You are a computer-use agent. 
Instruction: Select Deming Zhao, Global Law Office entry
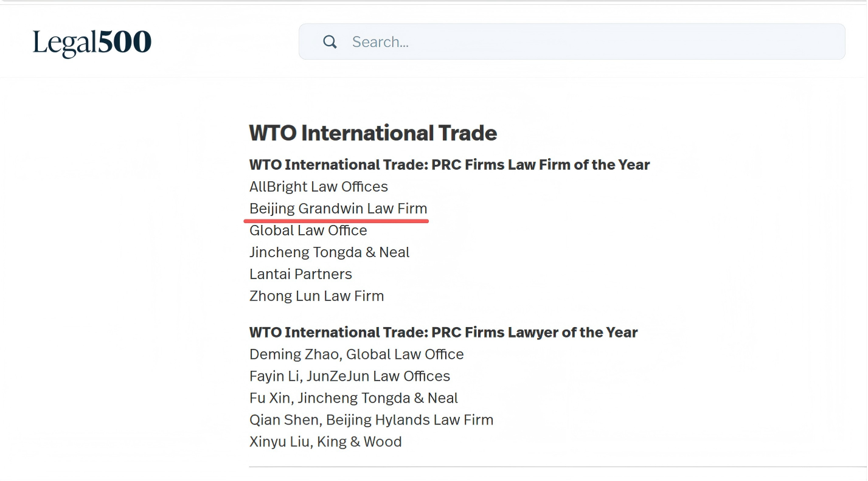[x=356, y=355]
